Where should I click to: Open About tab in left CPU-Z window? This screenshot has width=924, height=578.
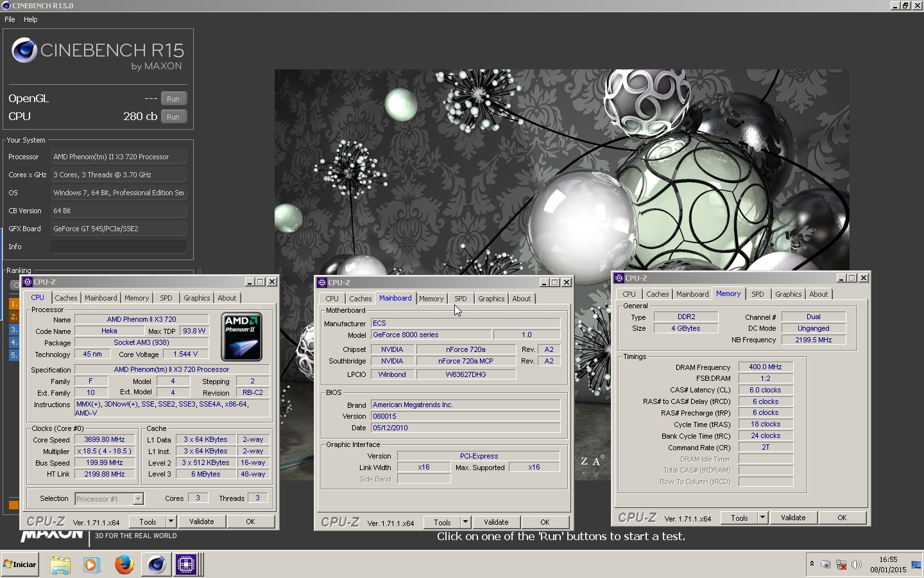click(227, 298)
